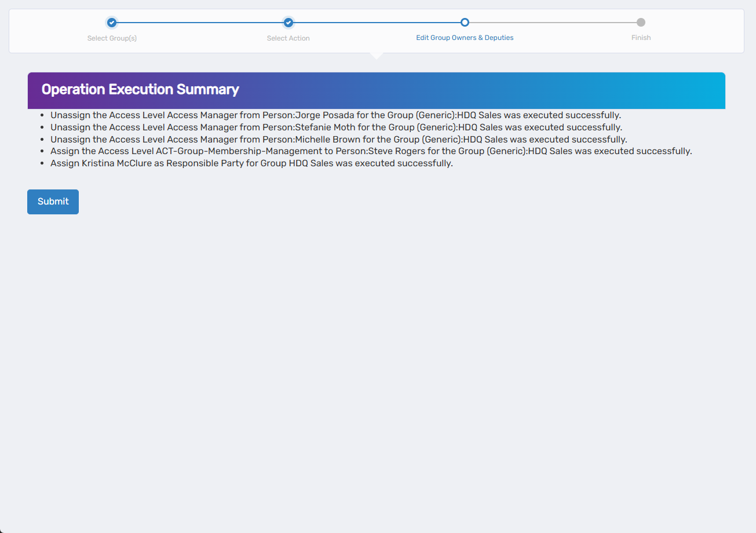Click the Michelle Brown unassign result entry
This screenshot has height=533, width=756.
[338, 140]
